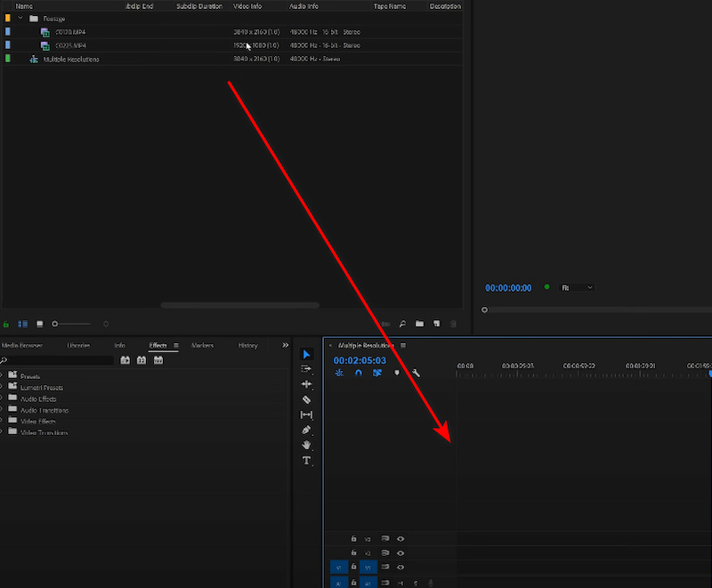Add a marker in the timeline
Screen dimensions: 712x588
point(396,373)
